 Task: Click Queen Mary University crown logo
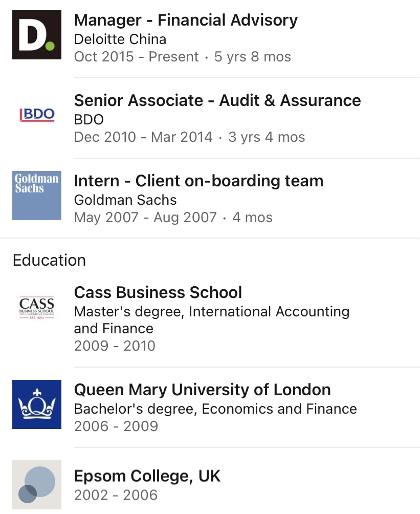pos(37,404)
